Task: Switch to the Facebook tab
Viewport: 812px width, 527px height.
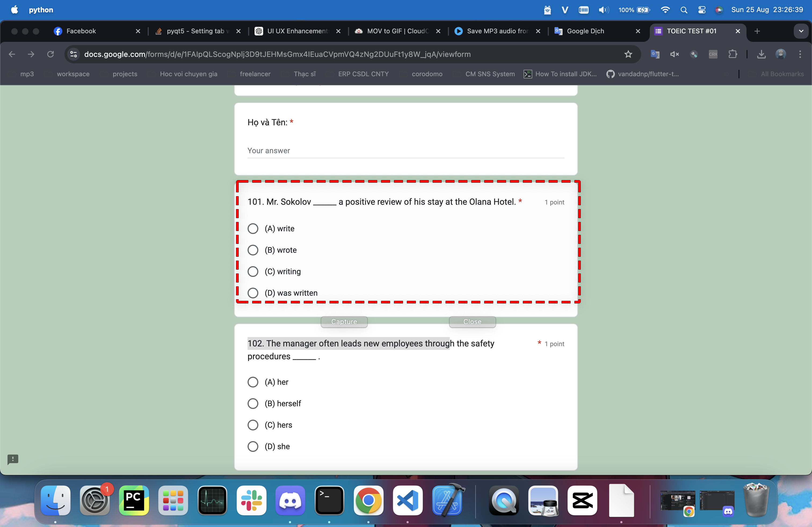Action: coord(81,31)
